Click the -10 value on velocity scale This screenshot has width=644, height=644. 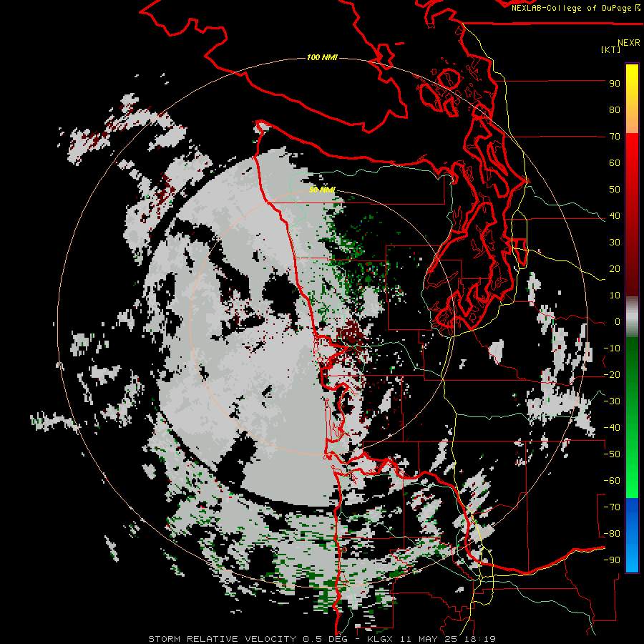tap(612, 348)
